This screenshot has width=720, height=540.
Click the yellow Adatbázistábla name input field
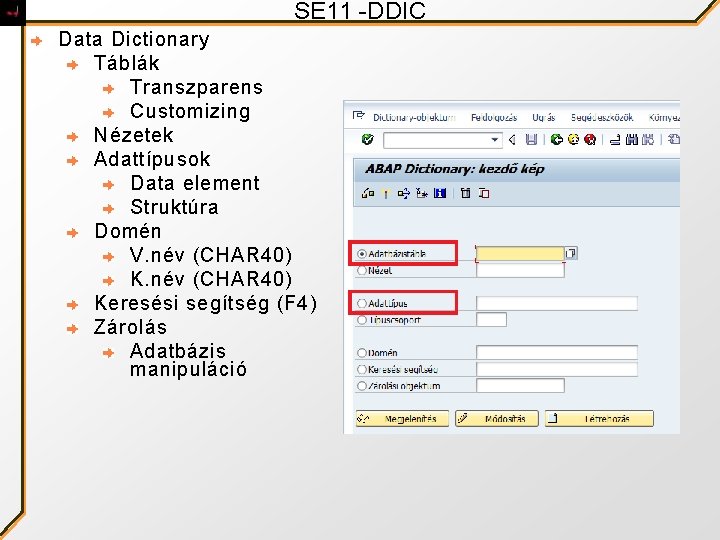pyautogui.click(x=520, y=253)
